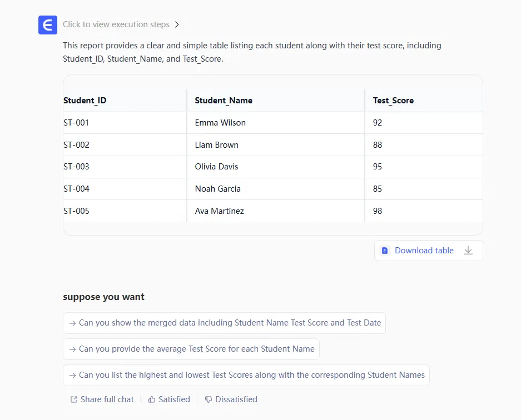Image resolution: width=521 pixels, height=420 pixels.
Task: Click the thumbs up Satisfied icon
Action: (x=152, y=399)
